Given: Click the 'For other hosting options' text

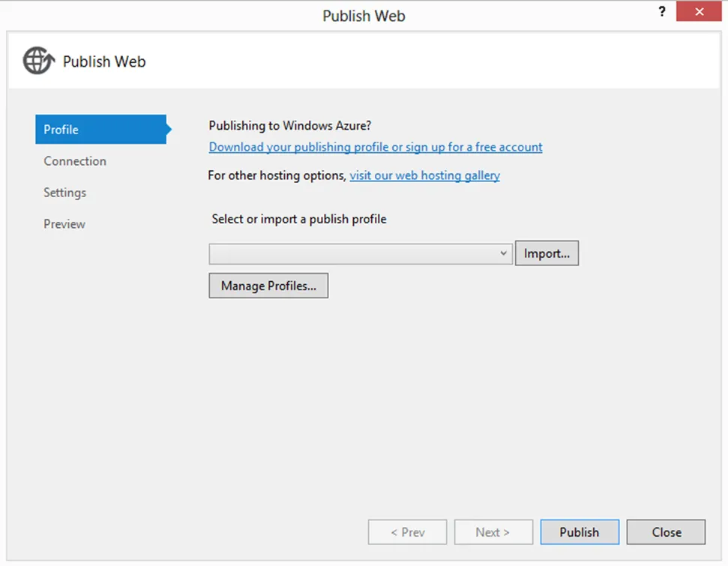Looking at the screenshot, I should click(x=277, y=175).
